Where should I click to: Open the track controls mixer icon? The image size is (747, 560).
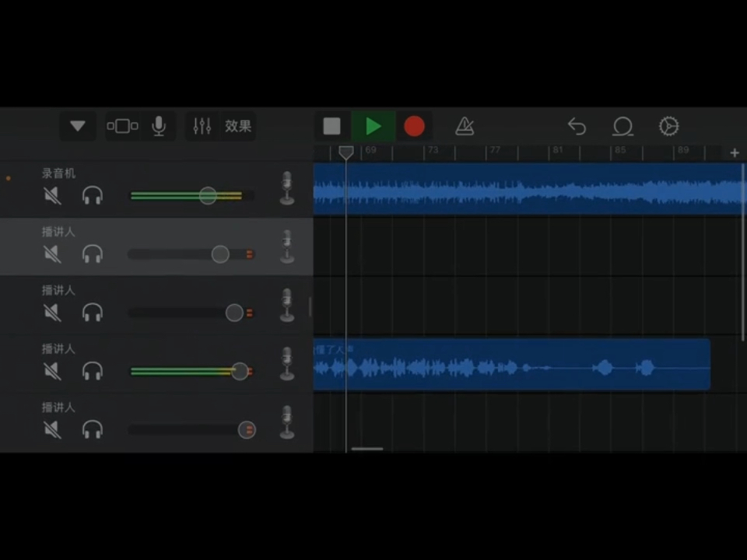(202, 126)
